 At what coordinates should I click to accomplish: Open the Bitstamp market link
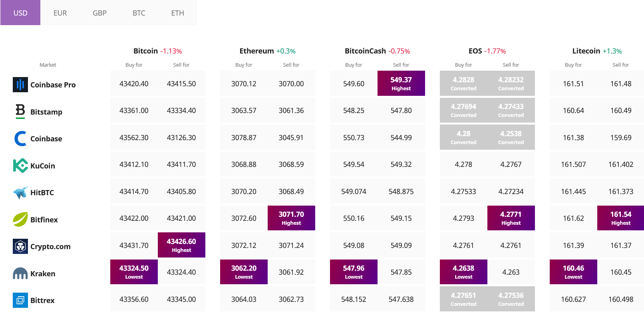tap(46, 112)
